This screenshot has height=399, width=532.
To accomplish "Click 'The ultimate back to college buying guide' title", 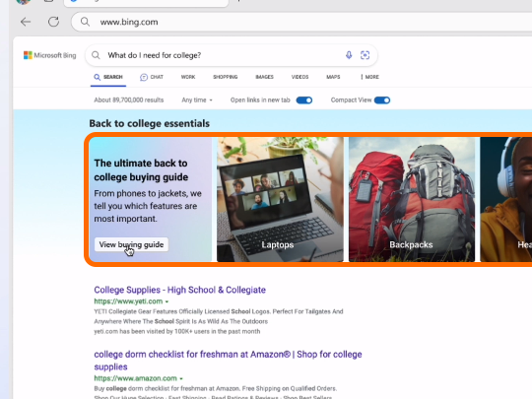I will click(141, 170).
